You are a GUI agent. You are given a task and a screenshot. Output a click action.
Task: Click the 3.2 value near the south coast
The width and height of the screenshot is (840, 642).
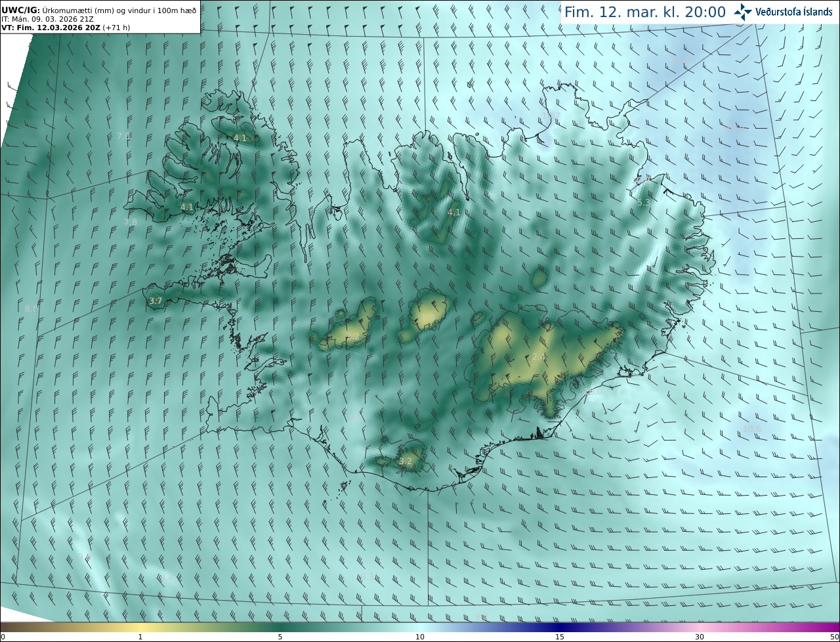click(x=406, y=461)
